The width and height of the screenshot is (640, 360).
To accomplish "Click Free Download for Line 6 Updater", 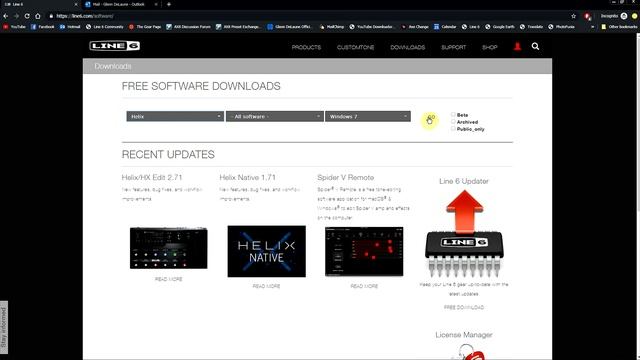I will tap(464, 307).
